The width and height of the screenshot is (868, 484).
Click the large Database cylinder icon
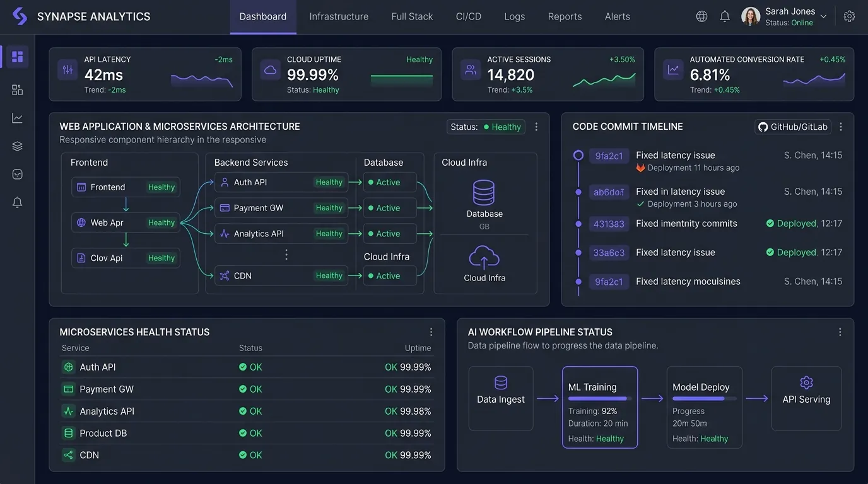click(484, 193)
